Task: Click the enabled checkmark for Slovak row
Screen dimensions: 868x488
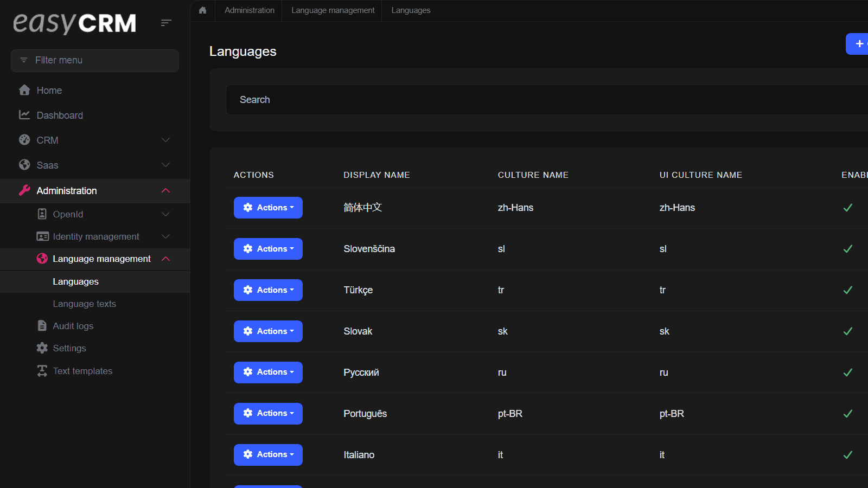Action: click(x=848, y=331)
